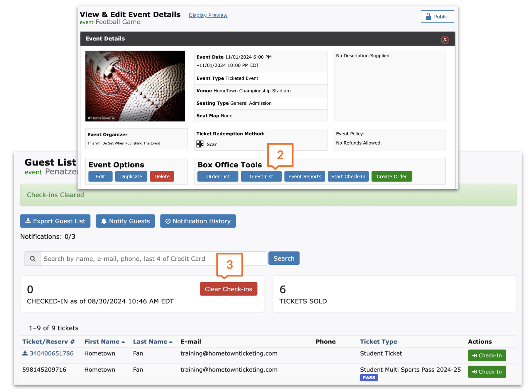Click the QR code Scan icon
The height and width of the screenshot is (392, 532).
(x=200, y=144)
